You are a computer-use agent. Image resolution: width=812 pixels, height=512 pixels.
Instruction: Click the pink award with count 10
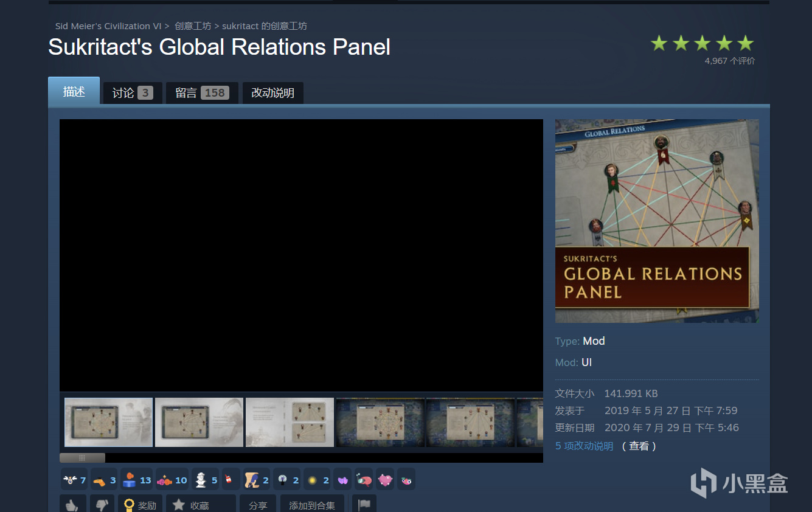click(173, 480)
